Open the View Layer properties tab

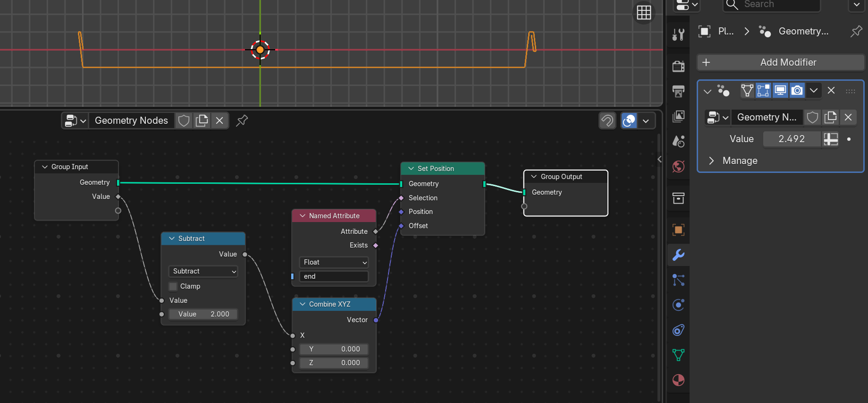678,116
